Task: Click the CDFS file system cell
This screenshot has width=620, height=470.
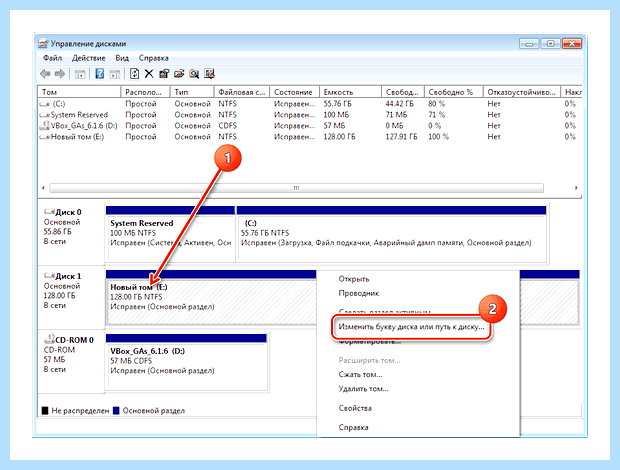Action: coord(228,126)
